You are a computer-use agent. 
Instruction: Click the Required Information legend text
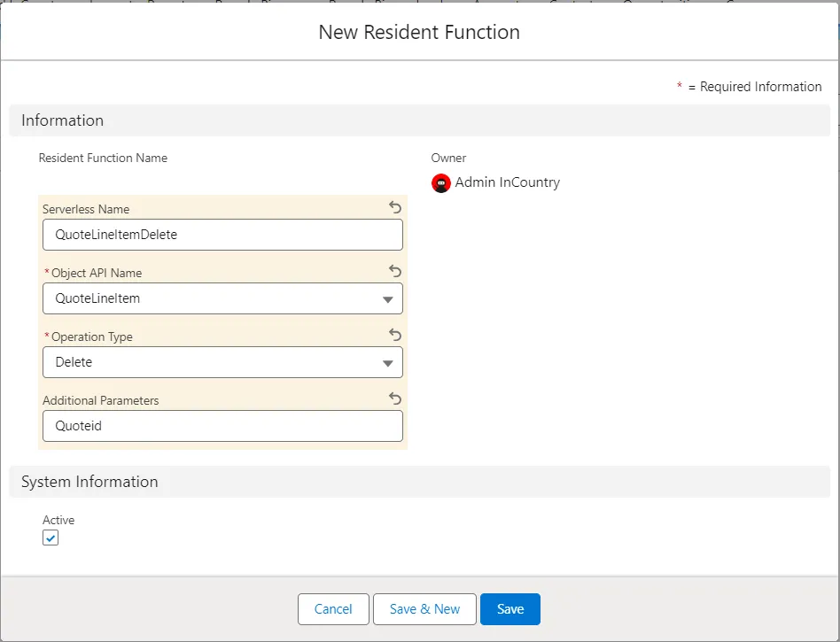[x=759, y=87]
